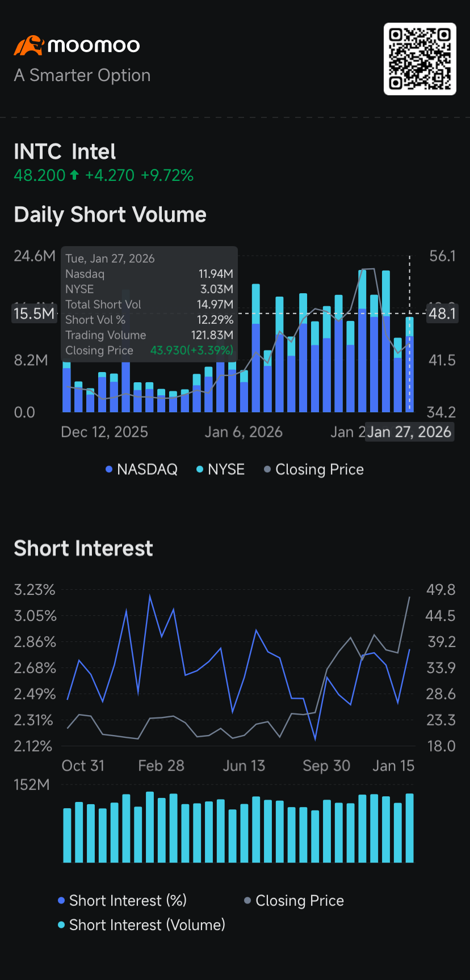This screenshot has width=470, height=980.
Task: Click the Short Interest section heading
Action: (x=83, y=548)
